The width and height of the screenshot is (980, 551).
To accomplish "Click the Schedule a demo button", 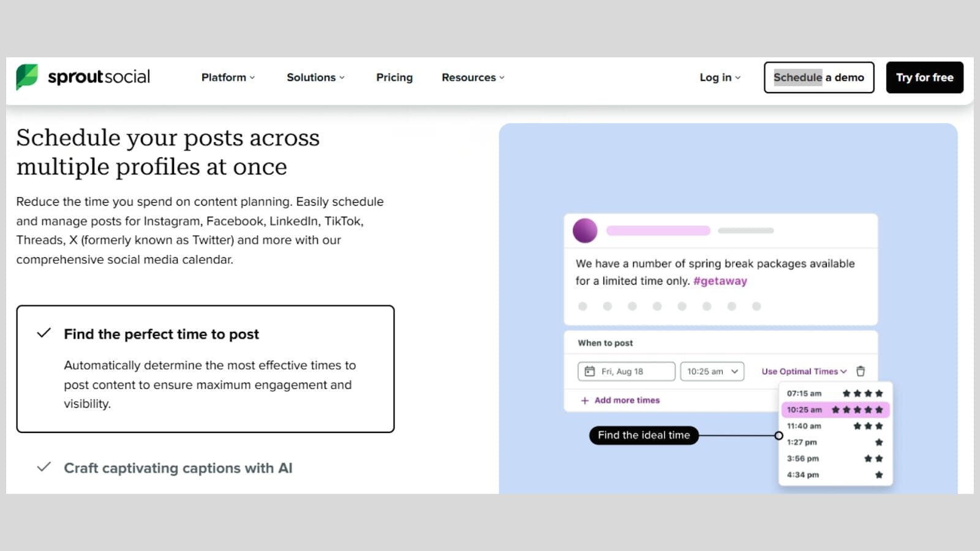I will pos(819,77).
